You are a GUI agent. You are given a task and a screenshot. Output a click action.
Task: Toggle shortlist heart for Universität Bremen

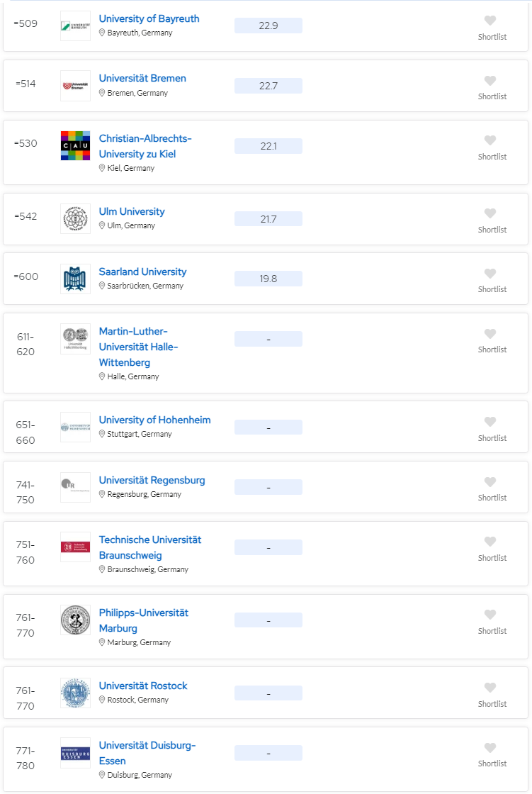coord(490,81)
